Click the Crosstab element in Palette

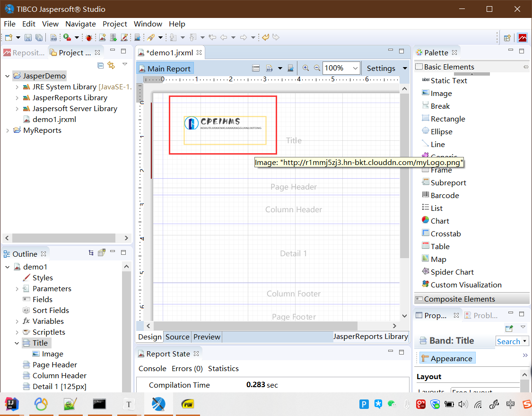pos(445,233)
